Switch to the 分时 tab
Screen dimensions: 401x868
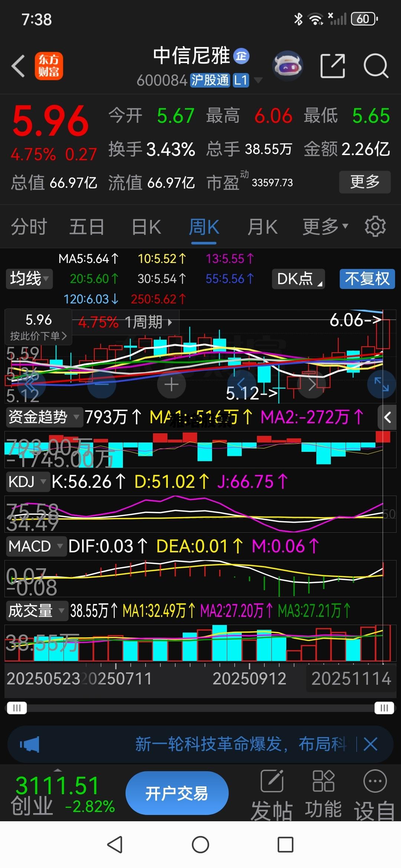pos(29,226)
